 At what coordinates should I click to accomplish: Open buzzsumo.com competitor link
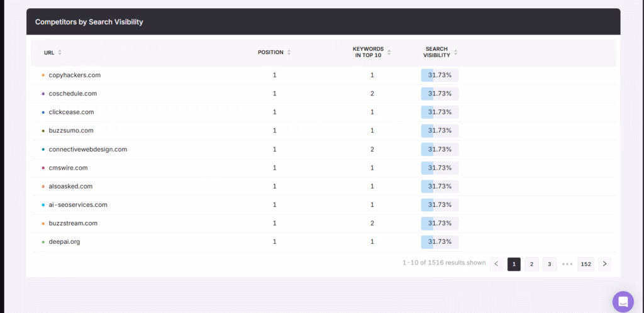[x=71, y=131]
